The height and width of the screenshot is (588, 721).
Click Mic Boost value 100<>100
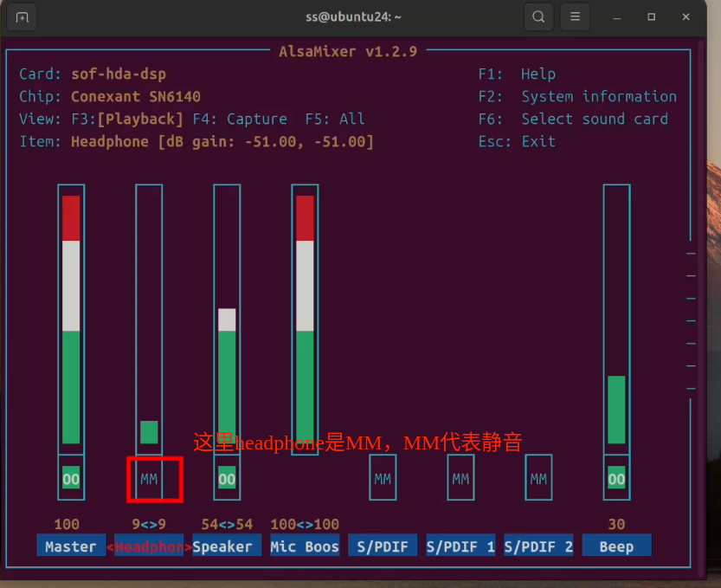(305, 524)
